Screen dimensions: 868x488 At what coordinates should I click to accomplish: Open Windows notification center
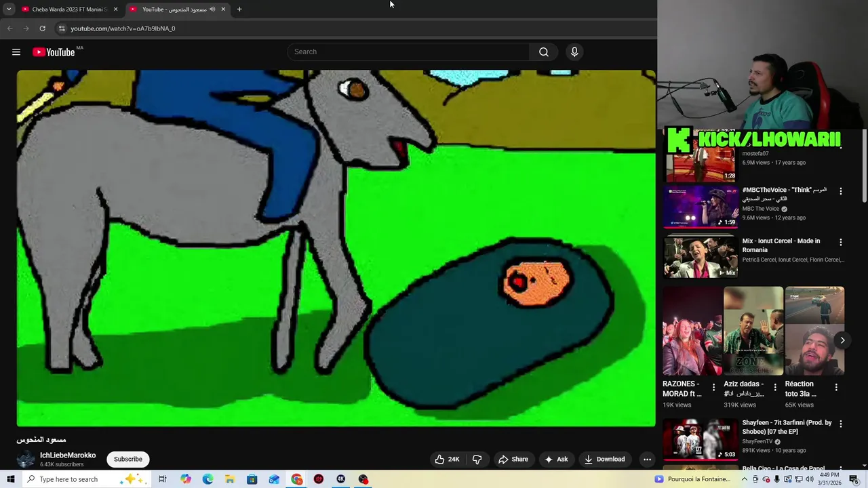pos(854,479)
